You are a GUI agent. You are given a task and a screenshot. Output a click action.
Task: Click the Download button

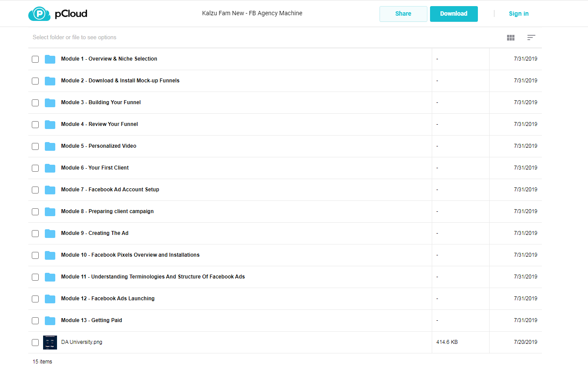point(454,14)
